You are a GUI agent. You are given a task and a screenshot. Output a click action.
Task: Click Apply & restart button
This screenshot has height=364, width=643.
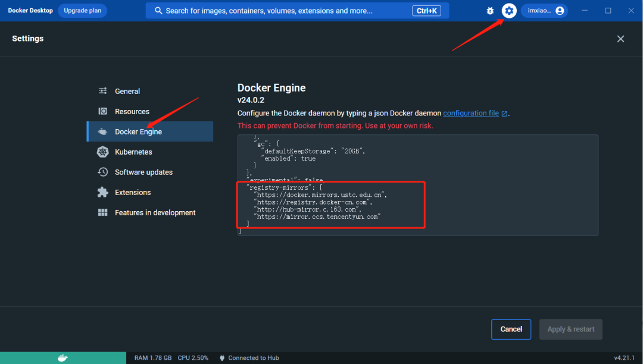[571, 329]
